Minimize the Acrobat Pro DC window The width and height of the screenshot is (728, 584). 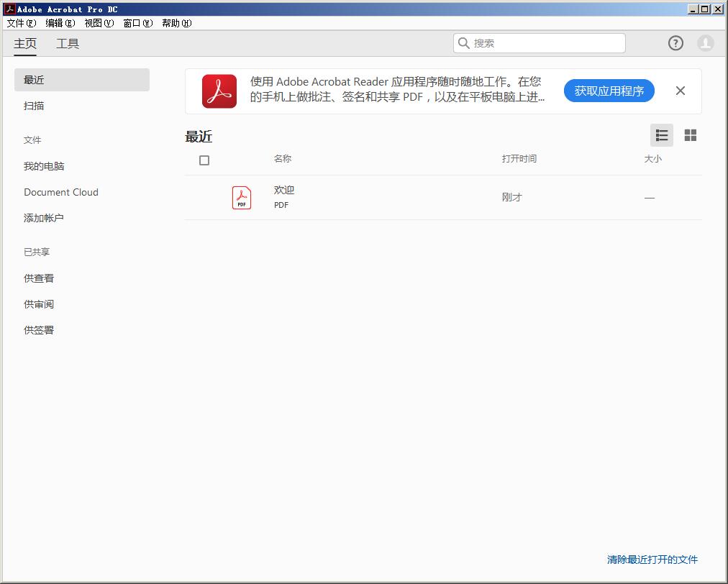tap(693, 9)
